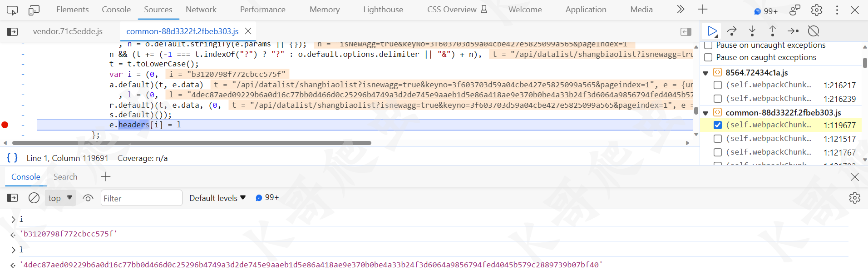
Task: Enable the breakpoint at 1:216217
Action: (x=718, y=85)
